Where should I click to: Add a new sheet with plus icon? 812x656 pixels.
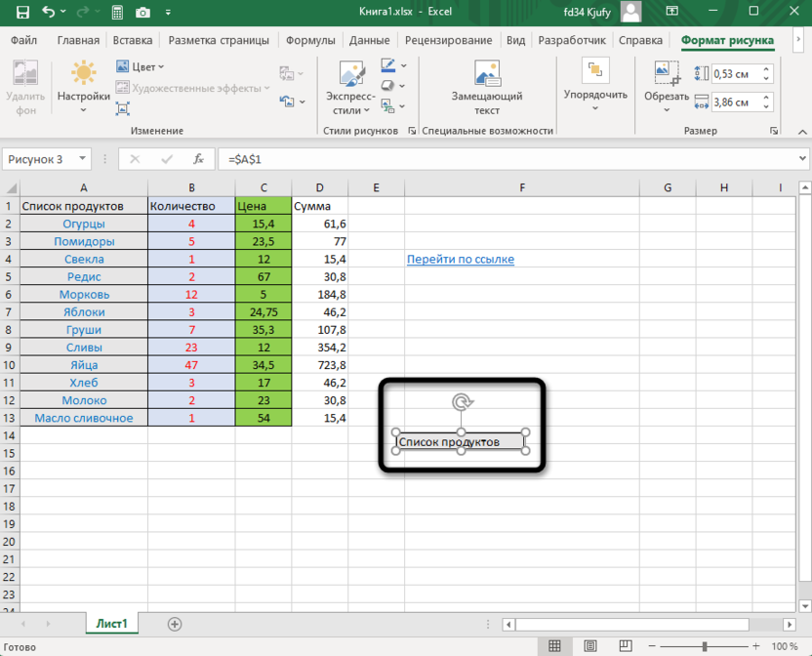pos(175,623)
